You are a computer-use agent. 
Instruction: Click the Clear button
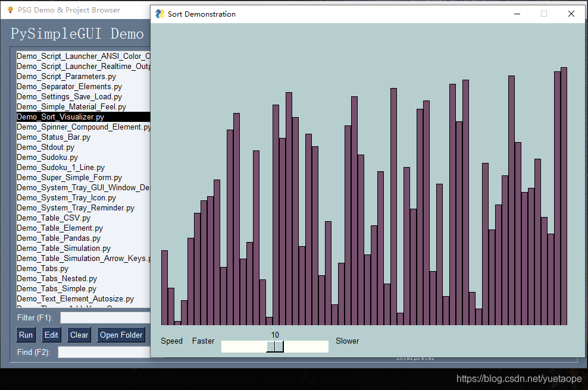pyautogui.click(x=79, y=335)
